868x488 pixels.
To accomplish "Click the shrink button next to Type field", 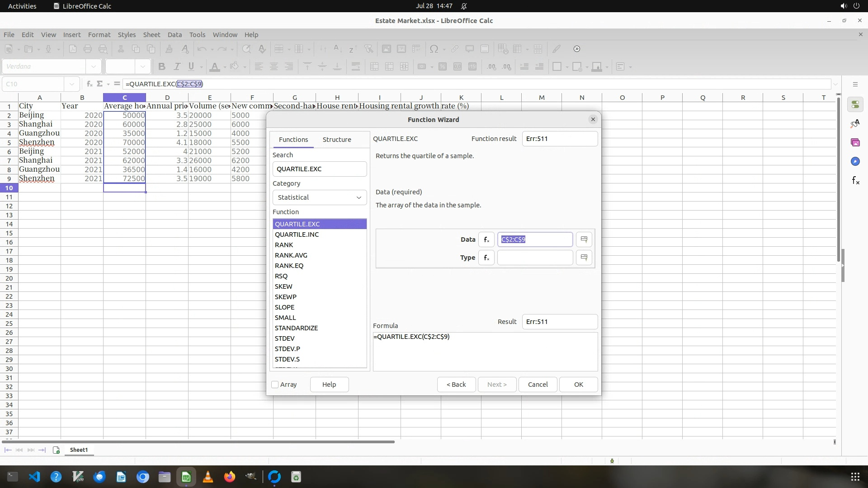I will pyautogui.click(x=584, y=258).
